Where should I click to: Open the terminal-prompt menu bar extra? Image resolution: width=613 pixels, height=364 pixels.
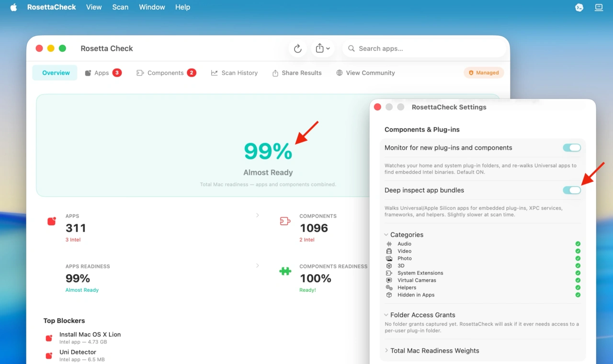coord(579,7)
